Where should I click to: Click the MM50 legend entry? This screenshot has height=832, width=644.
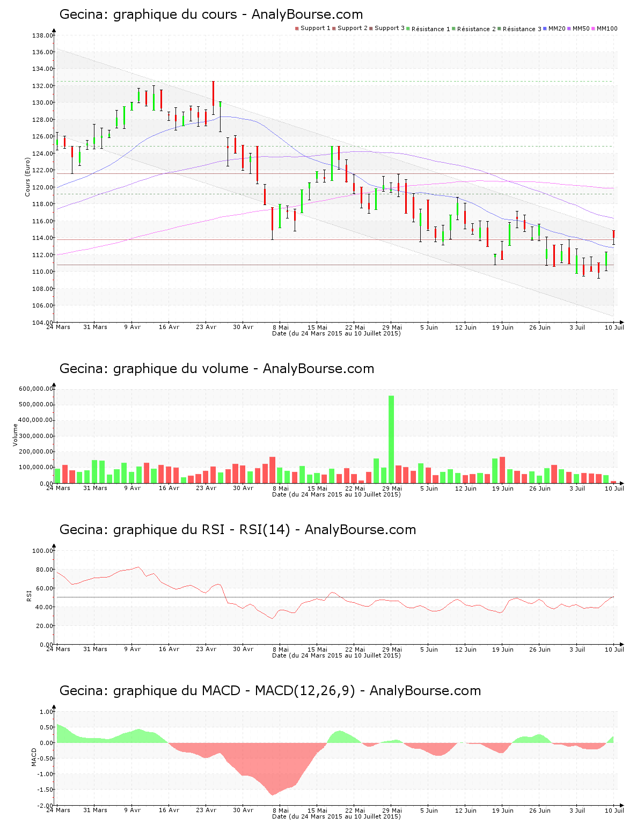pyautogui.click(x=581, y=28)
